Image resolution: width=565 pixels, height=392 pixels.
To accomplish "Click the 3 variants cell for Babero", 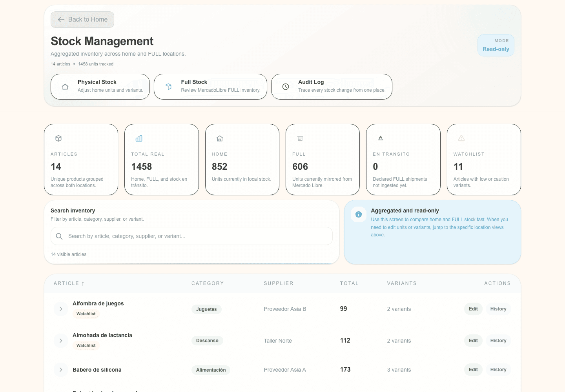I will click(x=399, y=370).
